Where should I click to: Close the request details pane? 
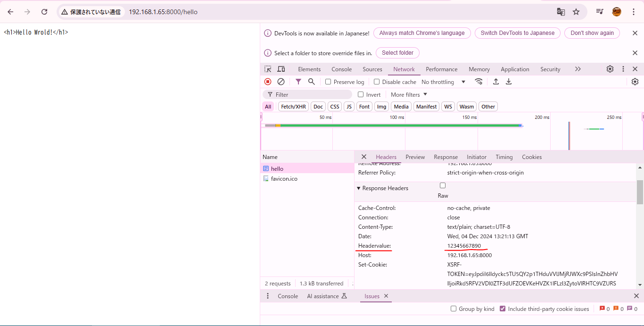364,157
